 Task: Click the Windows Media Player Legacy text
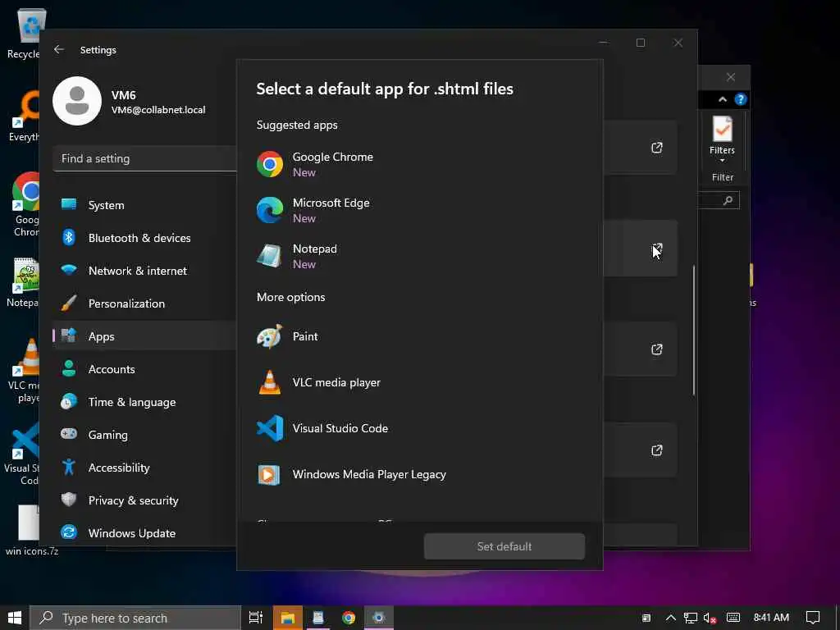coord(369,475)
